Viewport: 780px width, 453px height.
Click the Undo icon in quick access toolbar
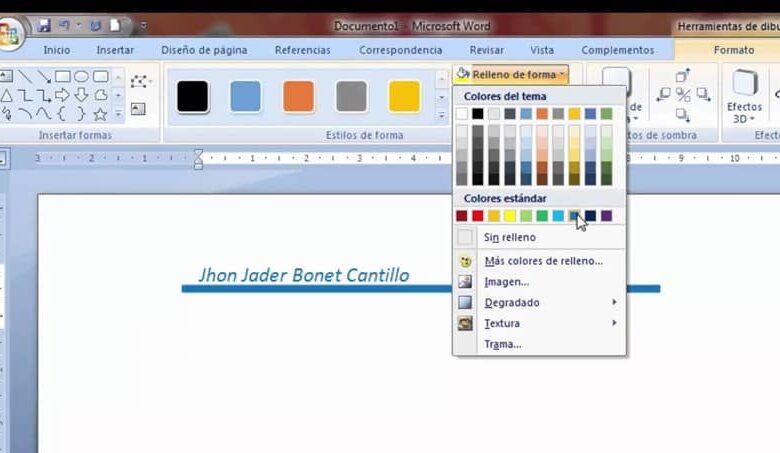tap(64, 25)
